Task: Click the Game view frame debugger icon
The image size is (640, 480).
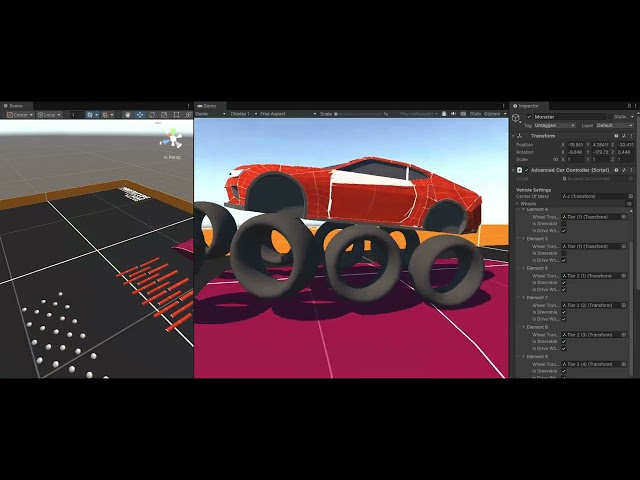Action: 444,114
